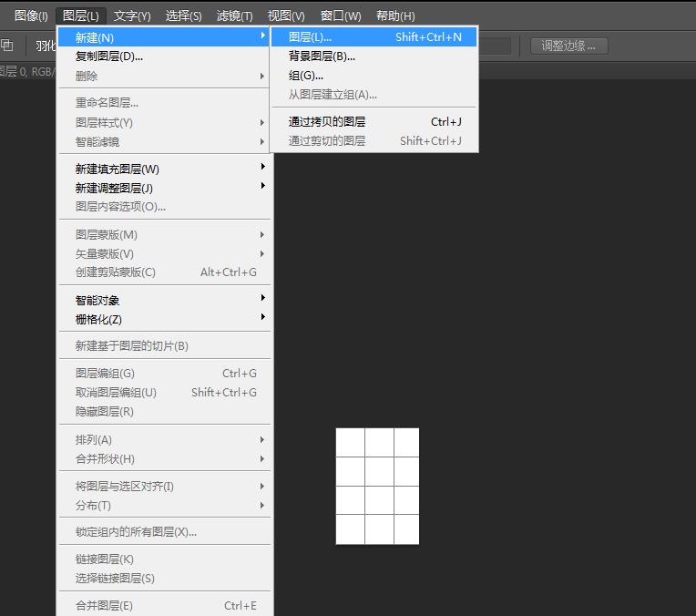Viewport: 696px width, 616px height.
Task: Choose 组(G)... in submenu
Action: tap(374, 76)
